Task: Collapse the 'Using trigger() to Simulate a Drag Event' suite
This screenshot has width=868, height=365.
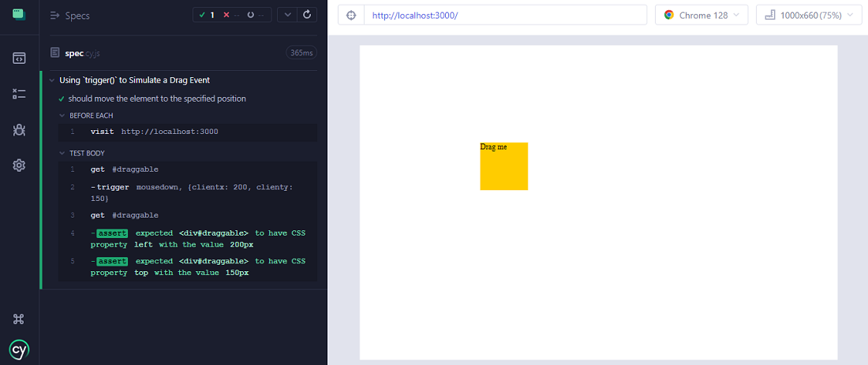Action: (134, 80)
